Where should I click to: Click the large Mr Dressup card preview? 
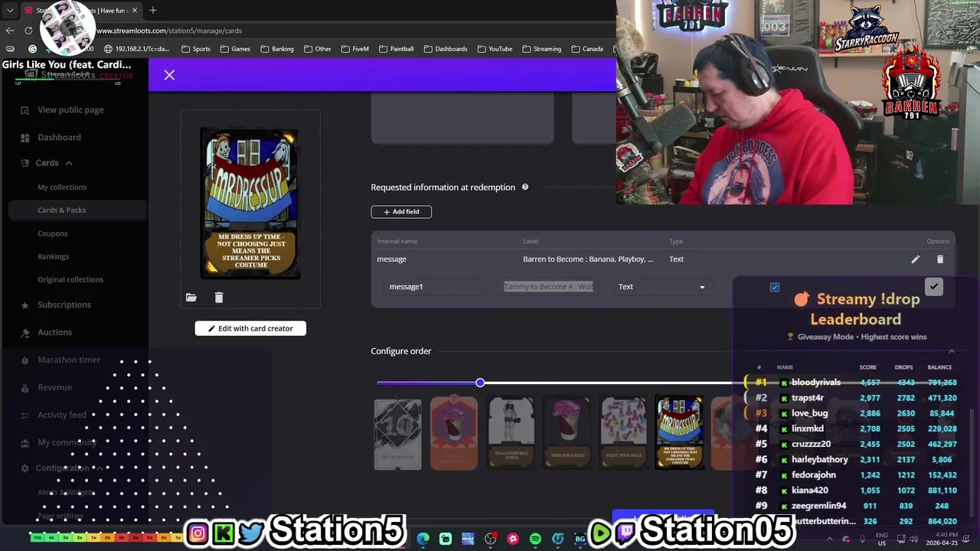[x=250, y=203]
